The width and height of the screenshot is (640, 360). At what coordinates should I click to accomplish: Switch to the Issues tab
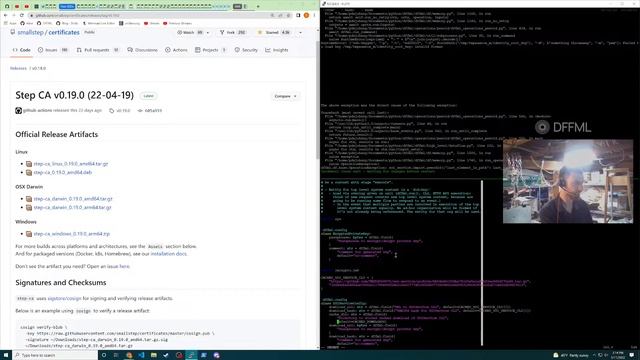pos(53,50)
